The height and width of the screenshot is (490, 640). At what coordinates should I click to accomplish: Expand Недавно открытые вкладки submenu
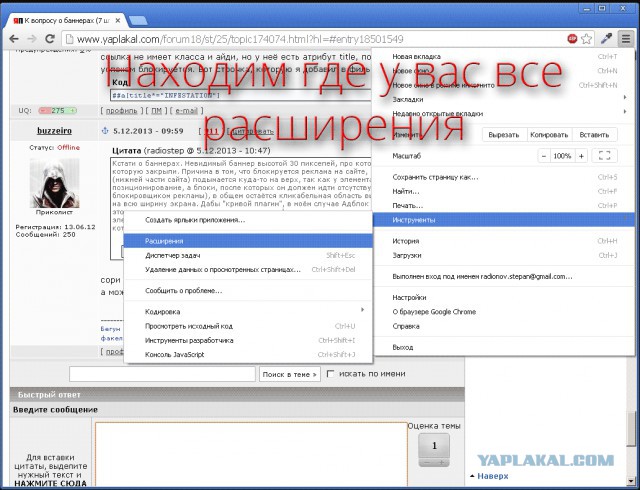point(504,114)
